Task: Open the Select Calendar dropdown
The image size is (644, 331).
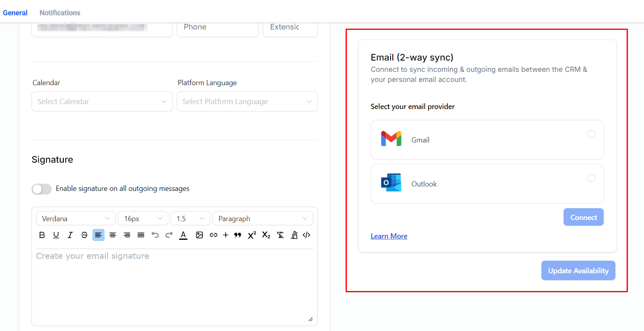Action: click(102, 102)
